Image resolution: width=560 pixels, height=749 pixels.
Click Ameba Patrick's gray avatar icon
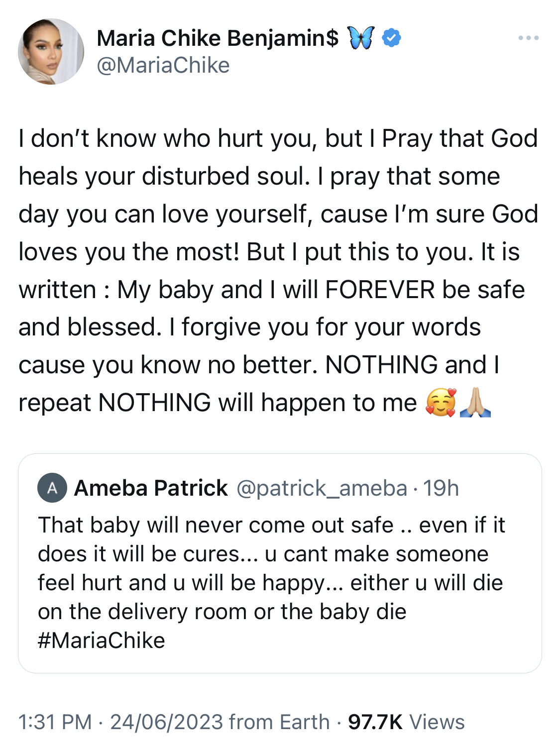click(52, 488)
